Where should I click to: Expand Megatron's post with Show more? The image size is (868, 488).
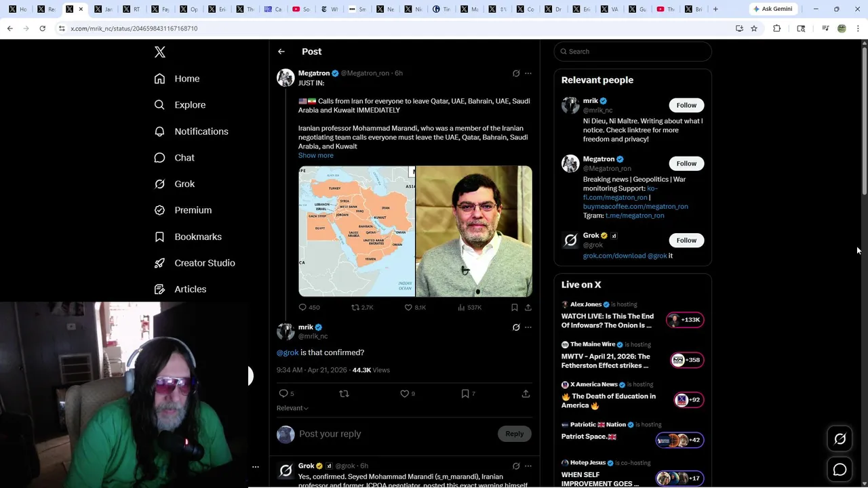tap(316, 155)
